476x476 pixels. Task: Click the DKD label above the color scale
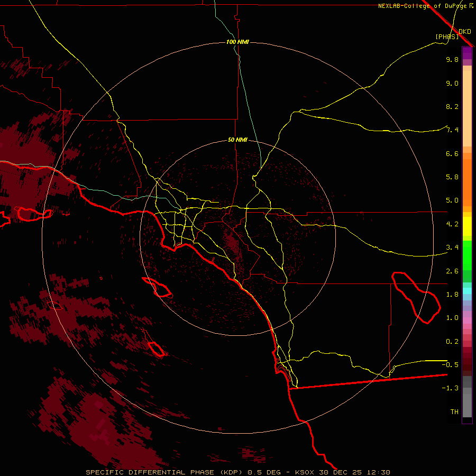click(465, 32)
